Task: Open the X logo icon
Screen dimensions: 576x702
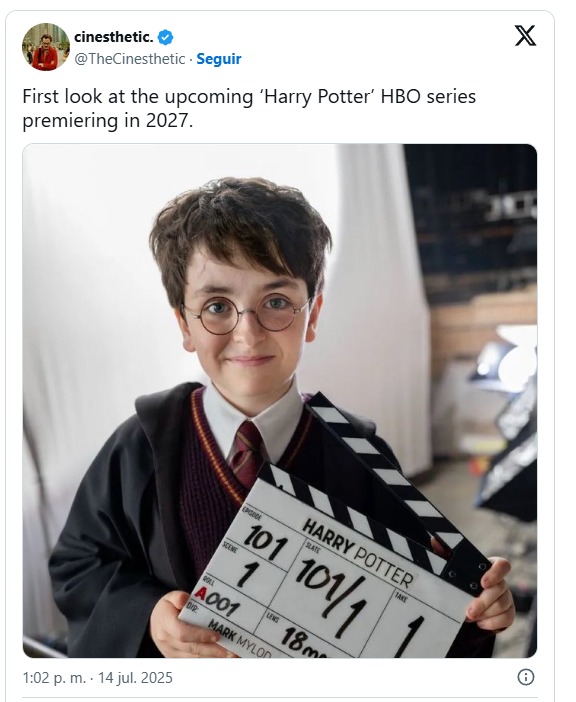Action: click(x=525, y=35)
